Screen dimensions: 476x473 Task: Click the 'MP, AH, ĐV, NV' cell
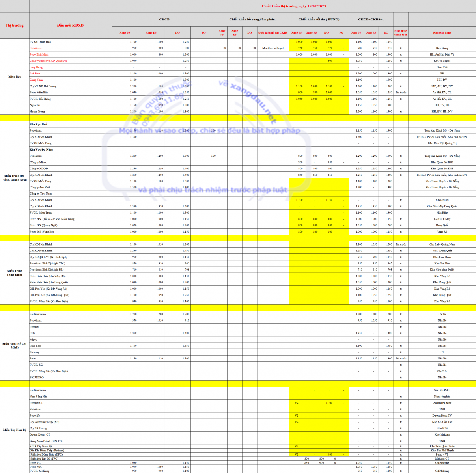coord(442,86)
